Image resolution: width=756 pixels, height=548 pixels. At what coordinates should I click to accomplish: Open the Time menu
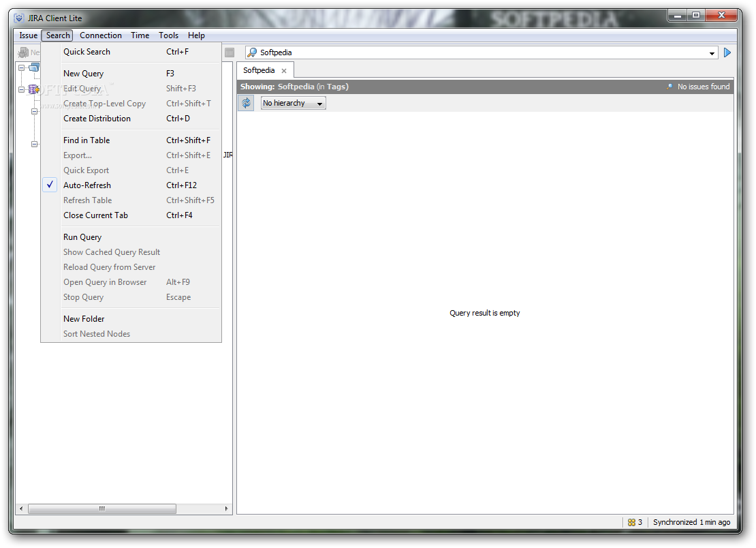[x=140, y=35]
